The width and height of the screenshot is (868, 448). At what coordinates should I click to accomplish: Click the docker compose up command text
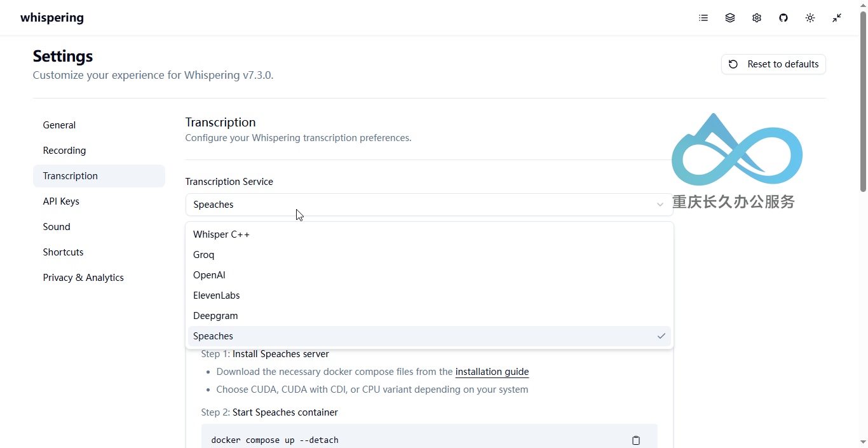point(275,440)
